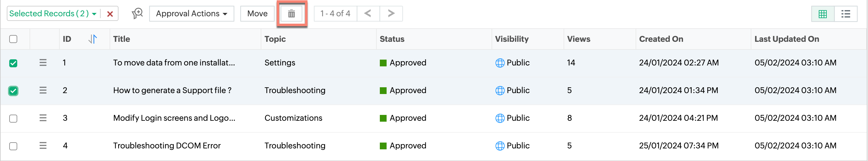Open the Approval Actions dropdown
868x161 pixels.
click(191, 14)
